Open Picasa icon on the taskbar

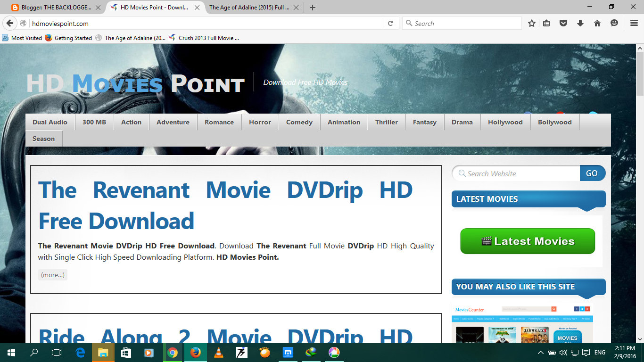click(x=334, y=353)
